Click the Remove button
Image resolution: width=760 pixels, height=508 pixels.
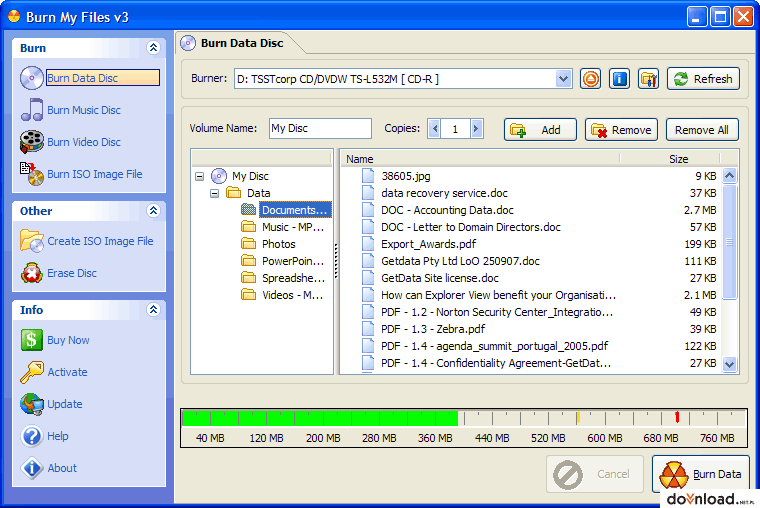click(x=621, y=129)
